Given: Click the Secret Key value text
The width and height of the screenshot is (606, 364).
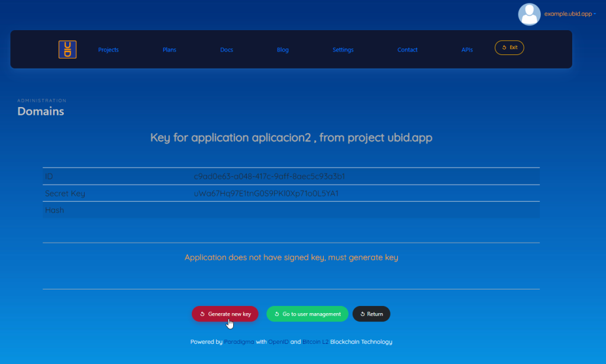Looking at the screenshot, I should pos(266,194).
